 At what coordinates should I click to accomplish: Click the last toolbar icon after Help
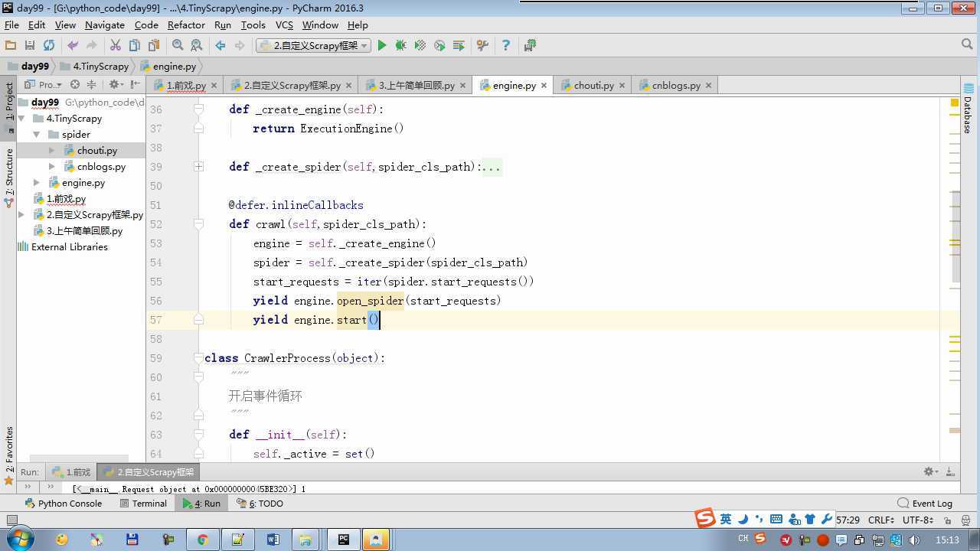click(530, 46)
